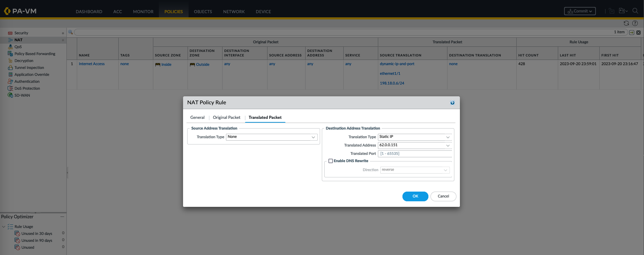Click the DoS Protection shield icon
The height and width of the screenshot is (255, 644).
click(10, 88)
